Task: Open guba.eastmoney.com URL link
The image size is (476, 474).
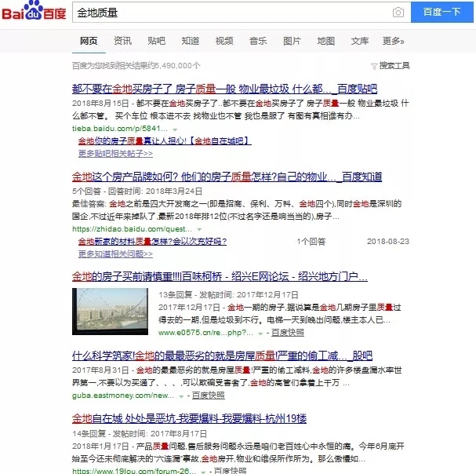Action: (123, 396)
